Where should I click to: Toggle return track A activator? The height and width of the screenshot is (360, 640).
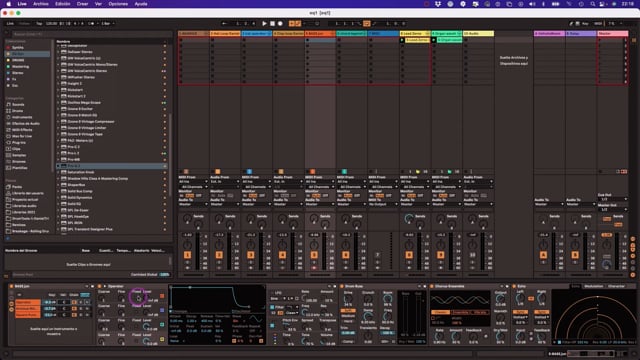click(x=543, y=255)
